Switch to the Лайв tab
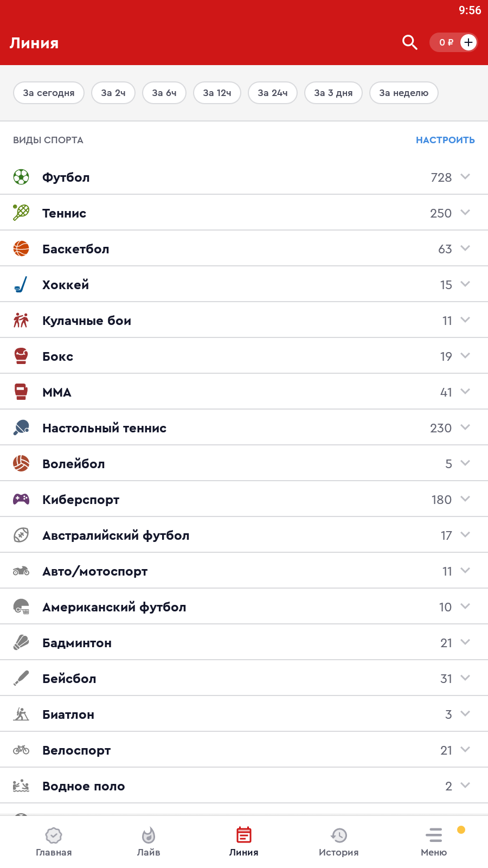The image size is (488, 868). coord(149,841)
